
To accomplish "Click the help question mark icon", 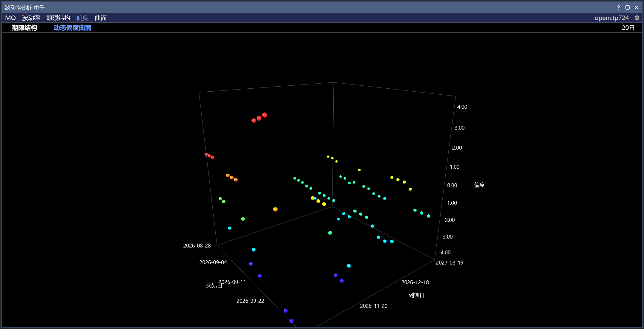I will point(618,7).
